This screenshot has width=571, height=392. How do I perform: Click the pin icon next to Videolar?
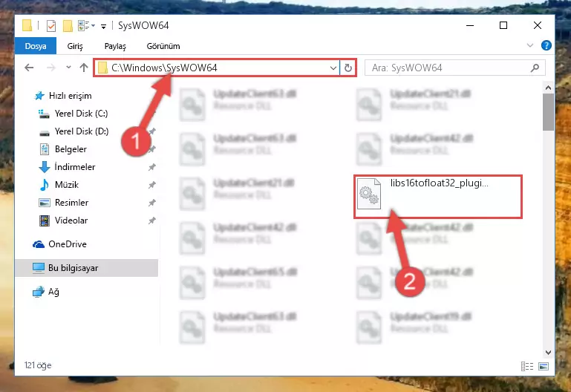pyautogui.click(x=152, y=220)
